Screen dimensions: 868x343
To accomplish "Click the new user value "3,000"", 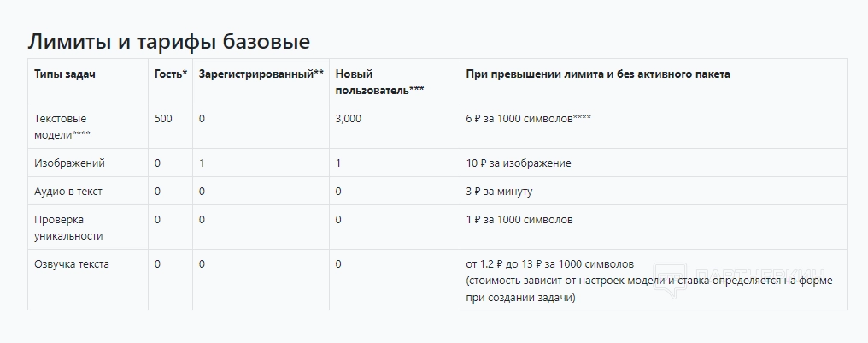I will coord(348,119).
